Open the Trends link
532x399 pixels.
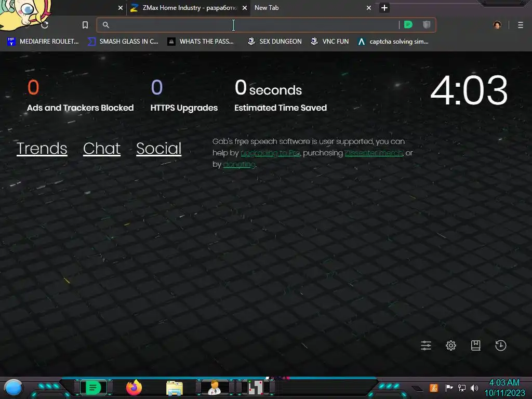pyautogui.click(x=42, y=149)
